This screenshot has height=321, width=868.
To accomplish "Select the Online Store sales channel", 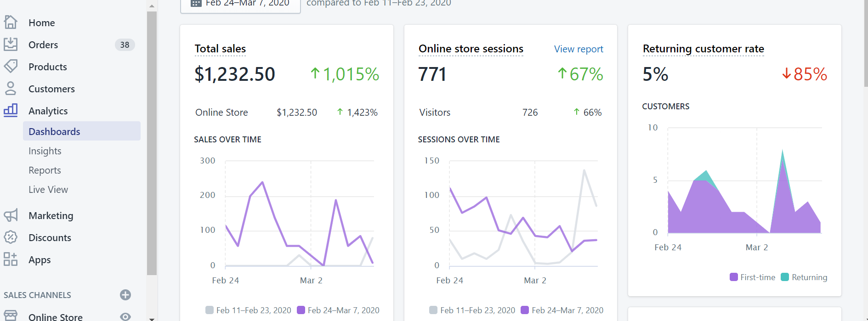I will click(x=56, y=317).
